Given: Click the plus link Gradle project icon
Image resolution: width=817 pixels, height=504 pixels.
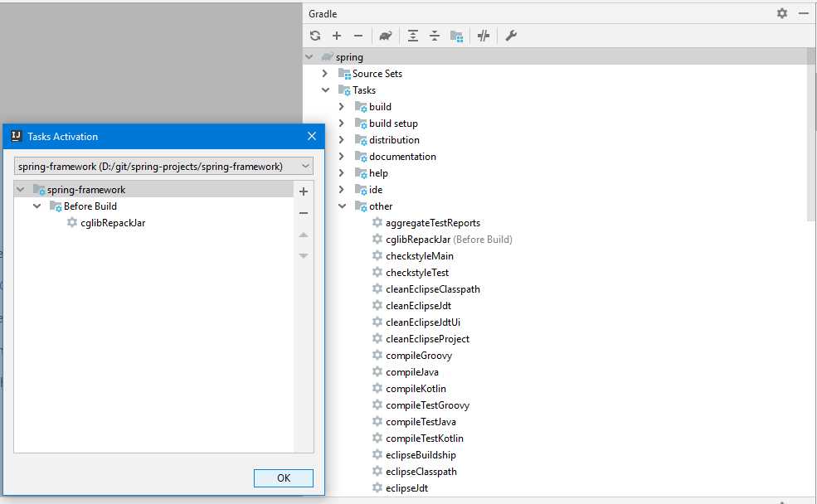Looking at the screenshot, I should 337,36.
